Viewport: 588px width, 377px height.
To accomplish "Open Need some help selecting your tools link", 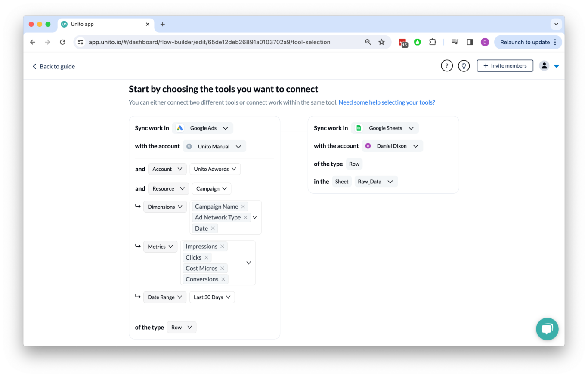I will 387,102.
